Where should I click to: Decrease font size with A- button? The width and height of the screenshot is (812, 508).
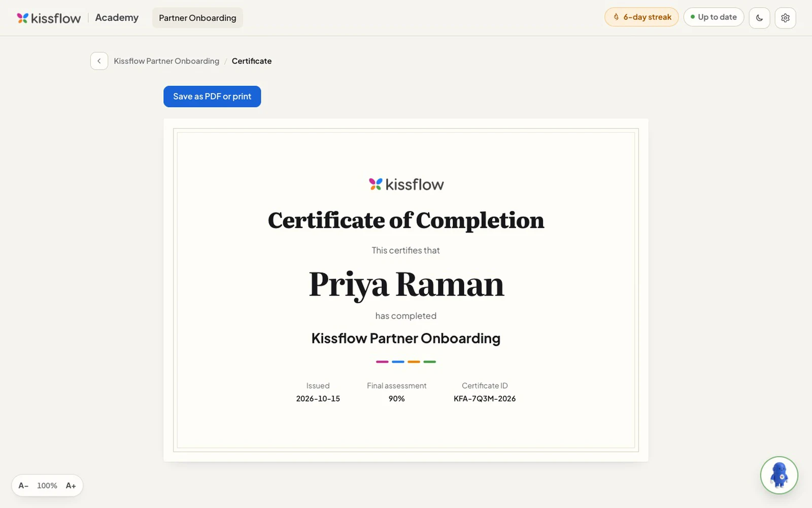(23, 486)
